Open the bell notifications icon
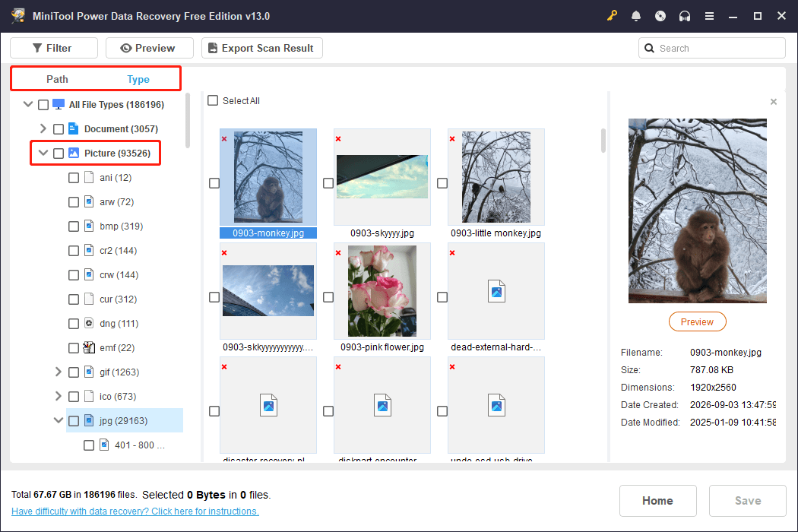Image resolution: width=798 pixels, height=532 pixels. click(636, 16)
